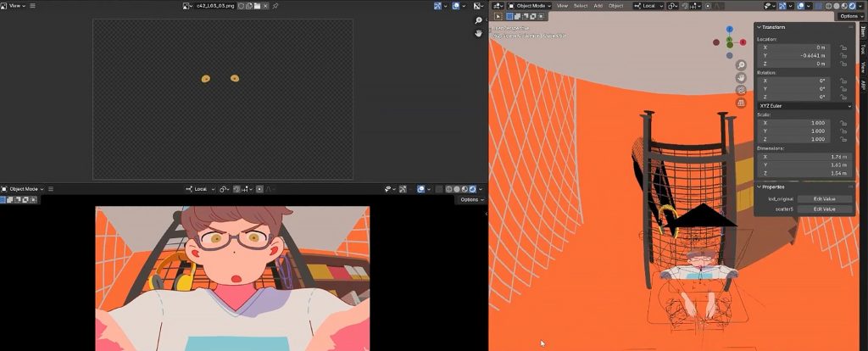Click Edit Value for scatter5 property
Viewport: 868px width, 351px height.
tap(824, 209)
